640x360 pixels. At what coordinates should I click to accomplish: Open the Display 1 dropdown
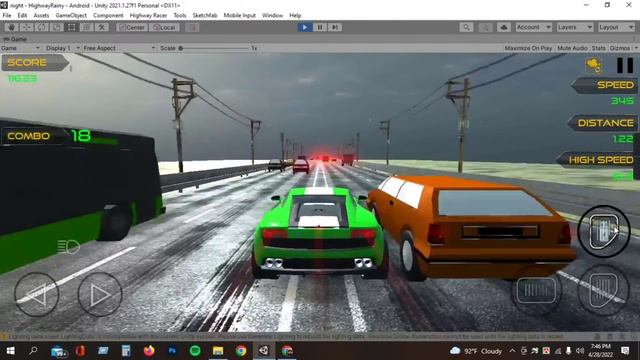[x=62, y=48]
